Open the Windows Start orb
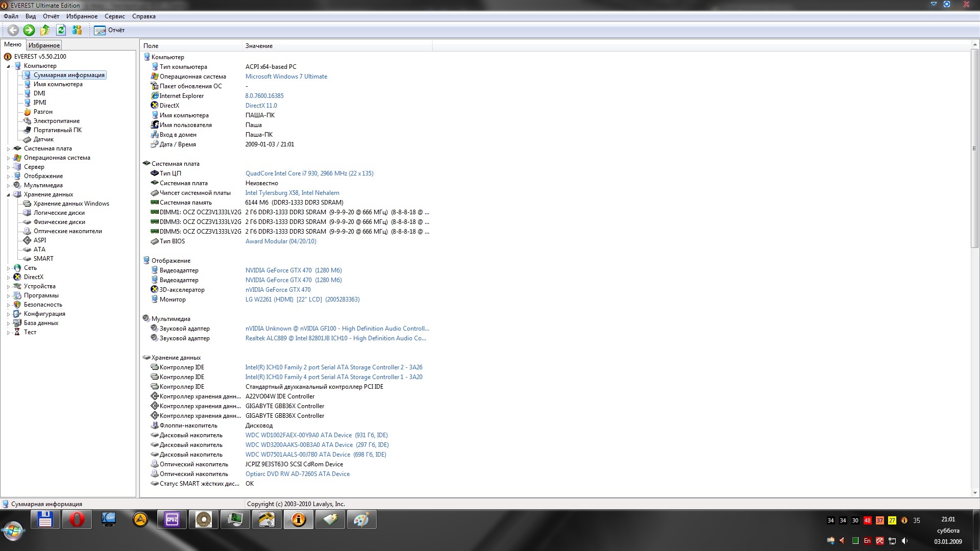980x551 pixels. (x=13, y=531)
